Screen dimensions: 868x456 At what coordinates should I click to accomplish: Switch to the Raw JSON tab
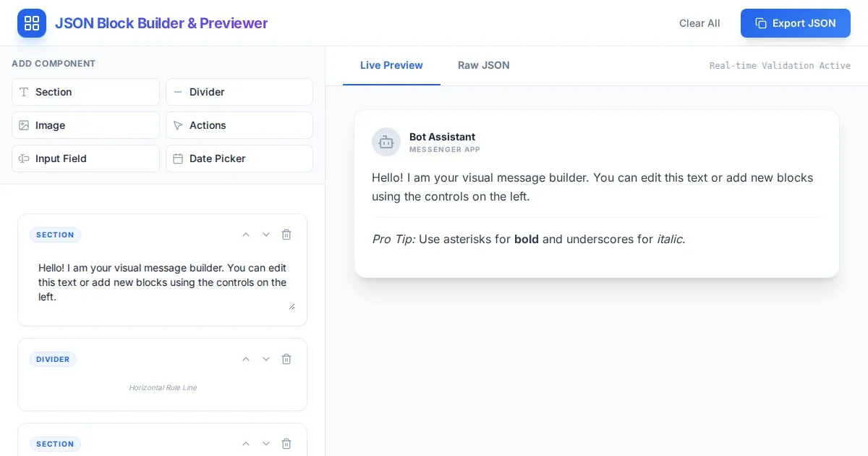point(484,65)
